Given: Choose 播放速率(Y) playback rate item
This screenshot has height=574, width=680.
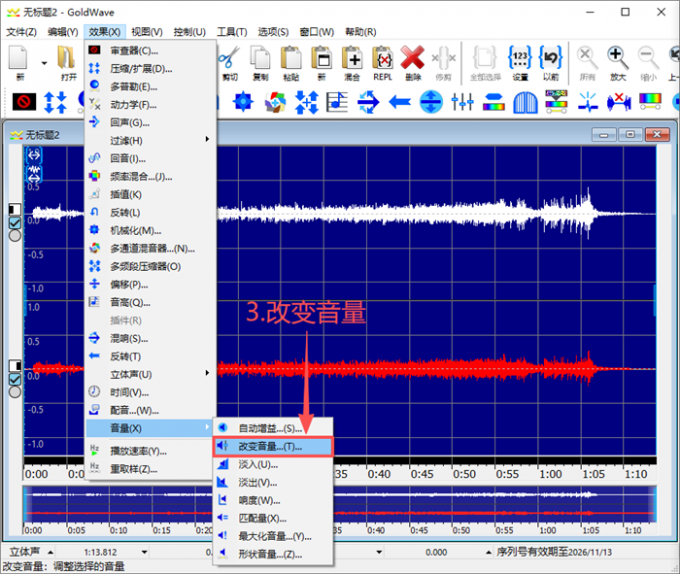Looking at the screenshot, I should [150, 451].
